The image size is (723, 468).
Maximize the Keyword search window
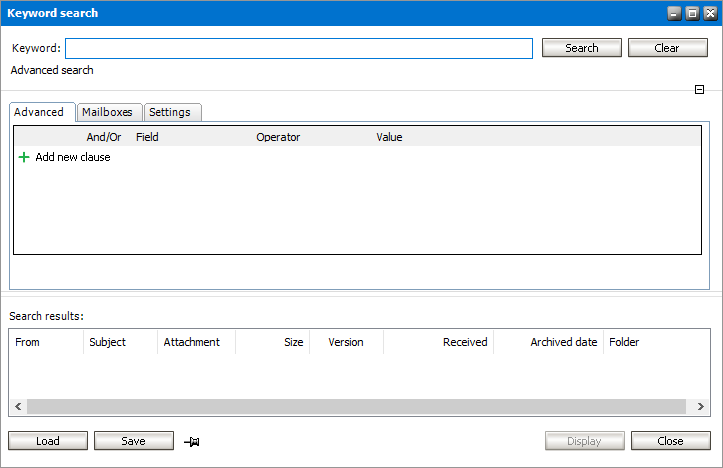point(692,13)
